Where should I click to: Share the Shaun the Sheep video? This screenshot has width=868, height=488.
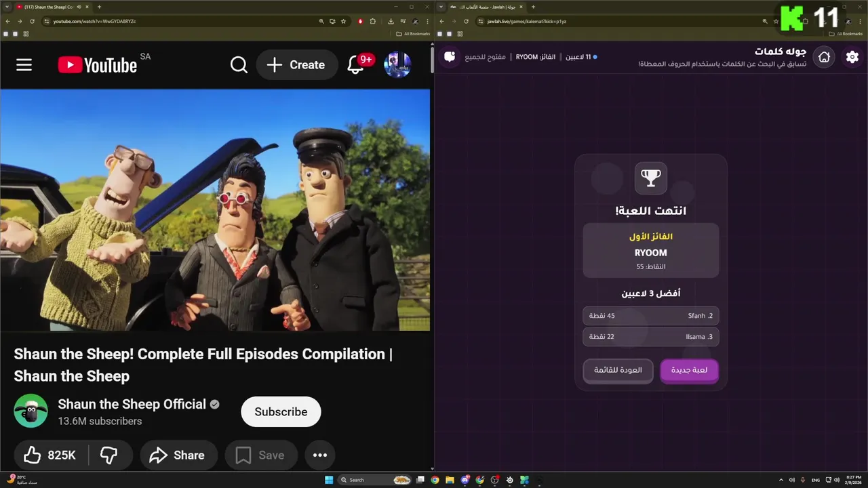pos(178,455)
